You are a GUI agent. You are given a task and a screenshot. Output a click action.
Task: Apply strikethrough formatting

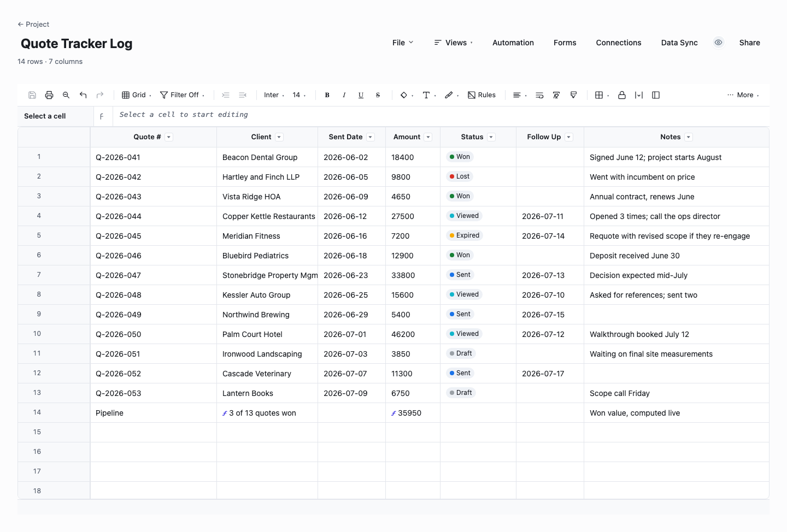(x=378, y=95)
